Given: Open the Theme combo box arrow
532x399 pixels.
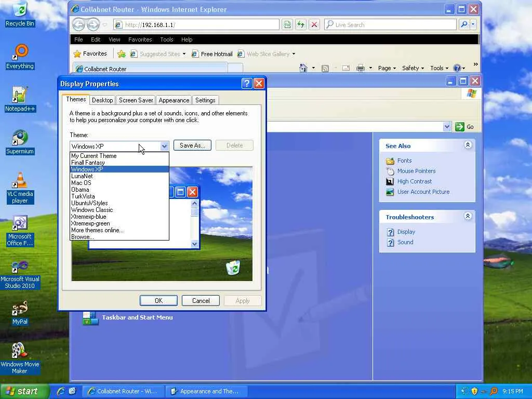Looking at the screenshot, I should (164, 146).
